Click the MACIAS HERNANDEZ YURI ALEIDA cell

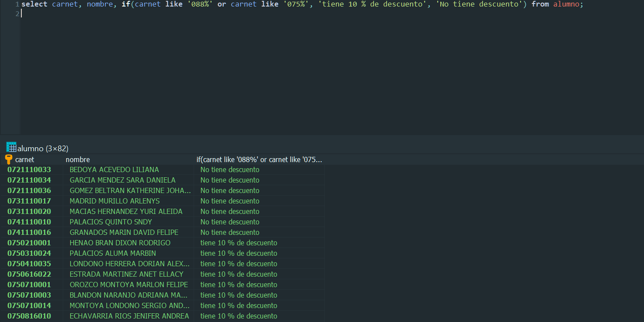126,211
